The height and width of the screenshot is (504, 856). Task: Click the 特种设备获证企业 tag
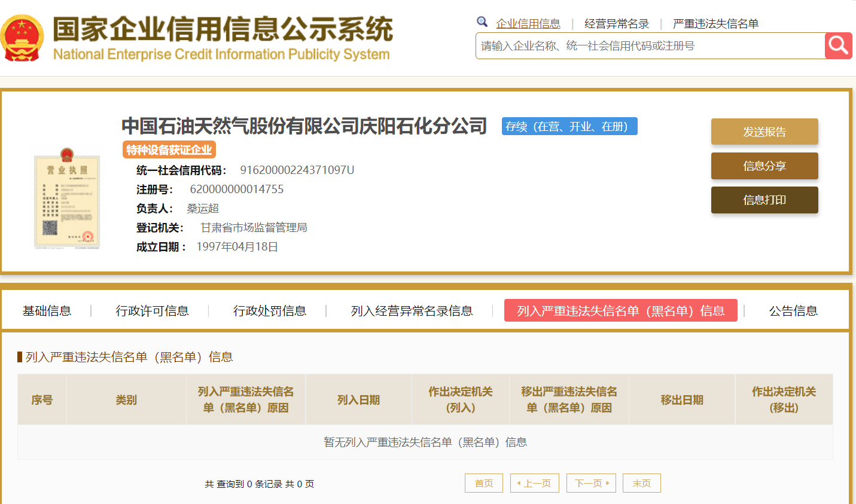coord(169,149)
